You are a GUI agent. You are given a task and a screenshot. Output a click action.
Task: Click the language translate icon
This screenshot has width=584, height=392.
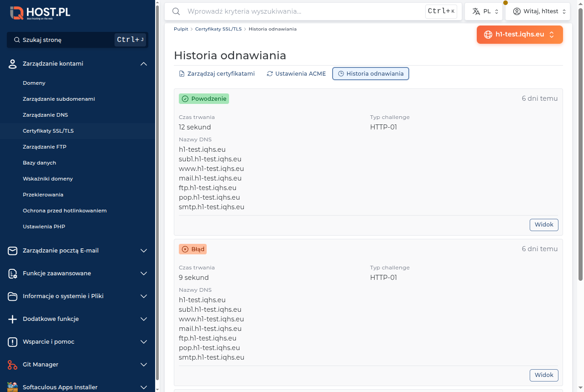pyautogui.click(x=476, y=11)
